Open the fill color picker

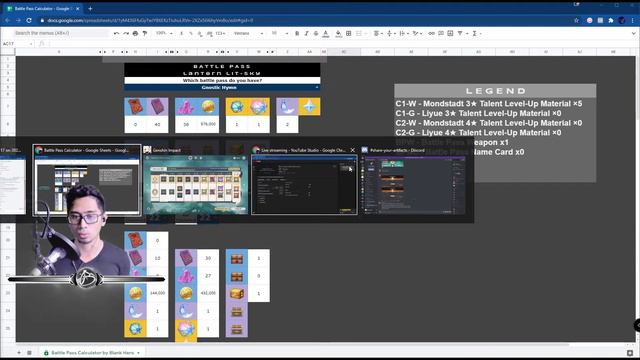tap(338, 33)
